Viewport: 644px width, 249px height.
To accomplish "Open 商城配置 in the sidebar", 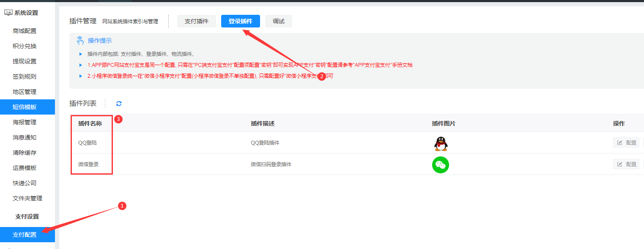I will (x=25, y=31).
